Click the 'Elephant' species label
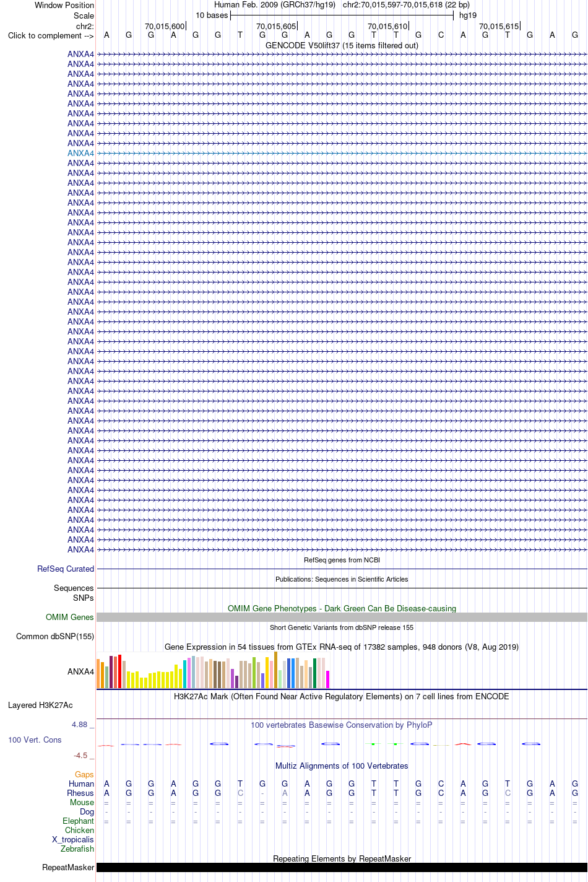Screen dimensions: 588x882 point(79,821)
